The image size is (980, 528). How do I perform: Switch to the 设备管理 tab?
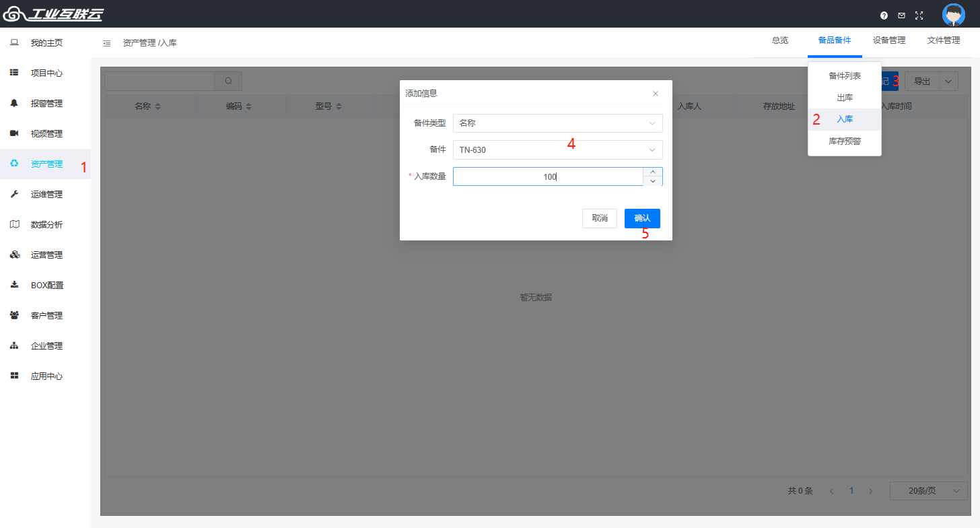888,40
